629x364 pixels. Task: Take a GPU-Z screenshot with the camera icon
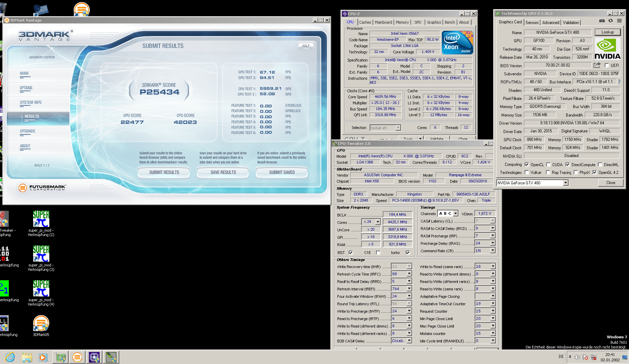point(602,21)
